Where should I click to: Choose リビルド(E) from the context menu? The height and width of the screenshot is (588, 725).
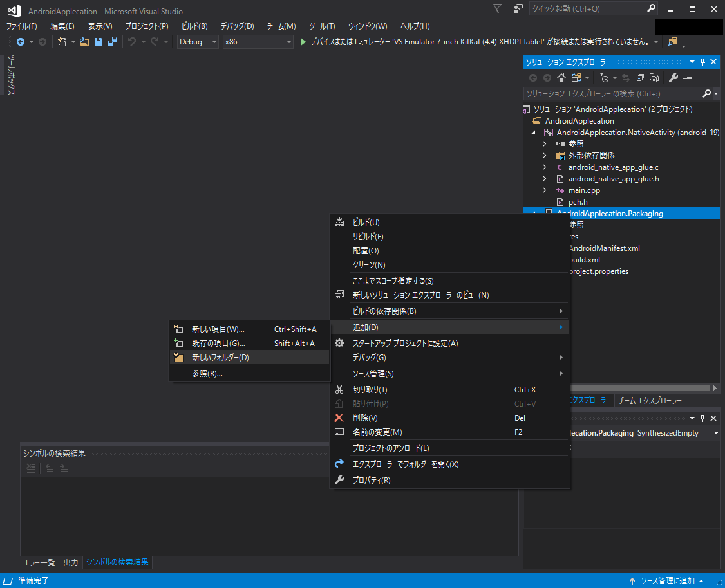pos(368,237)
